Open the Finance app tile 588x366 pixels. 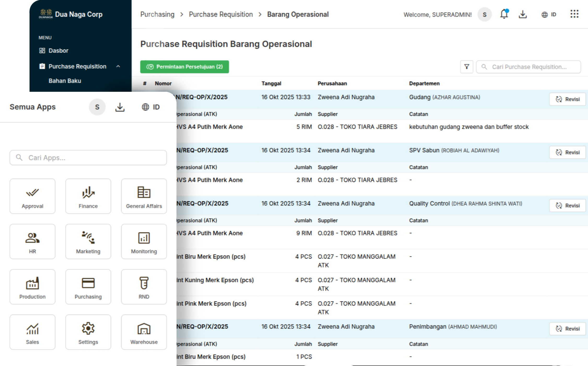click(x=88, y=196)
